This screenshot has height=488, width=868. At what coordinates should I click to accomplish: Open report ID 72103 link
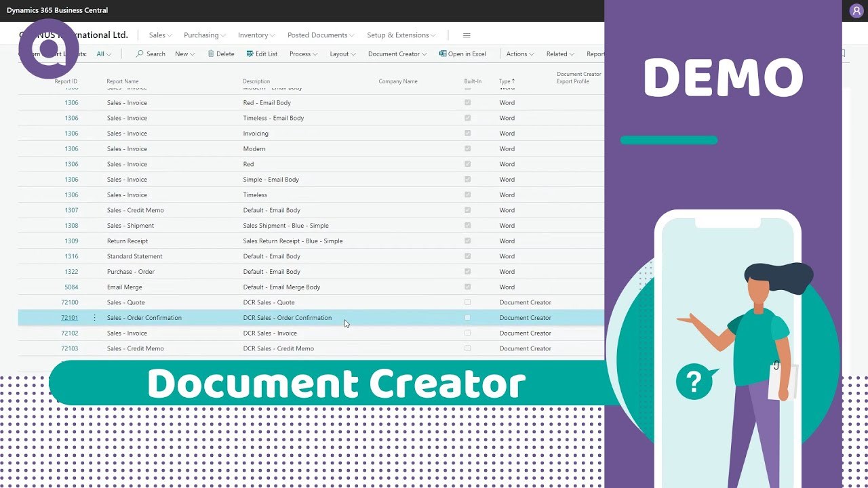[x=69, y=348]
